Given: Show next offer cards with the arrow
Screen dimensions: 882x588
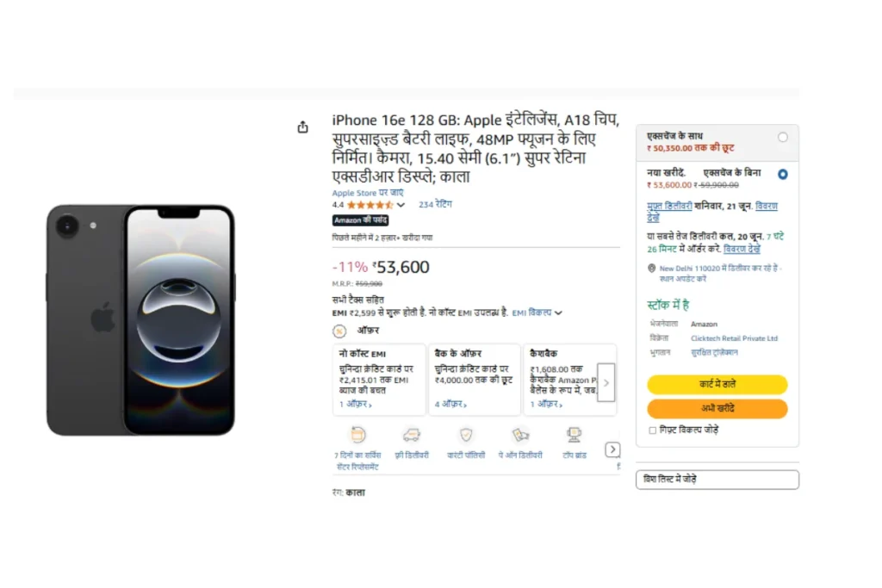Looking at the screenshot, I should (x=606, y=383).
